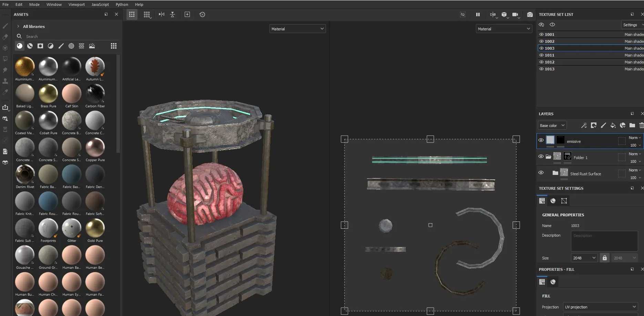This screenshot has height=316, width=644.
Task: Open the export/send-to icon in left sidebar
Action: (5, 107)
